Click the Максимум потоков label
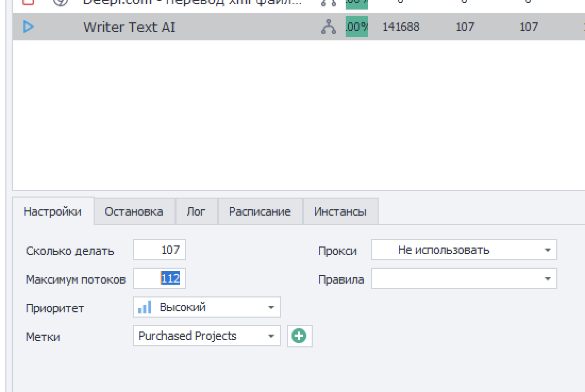 (x=76, y=279)
